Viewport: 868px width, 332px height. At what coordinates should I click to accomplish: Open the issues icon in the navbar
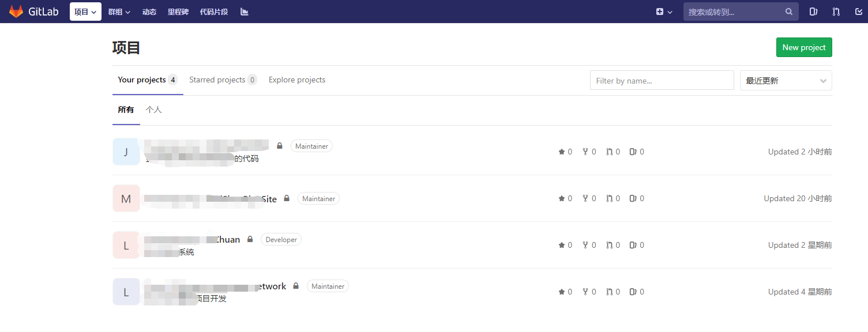(x=813, y=12)
